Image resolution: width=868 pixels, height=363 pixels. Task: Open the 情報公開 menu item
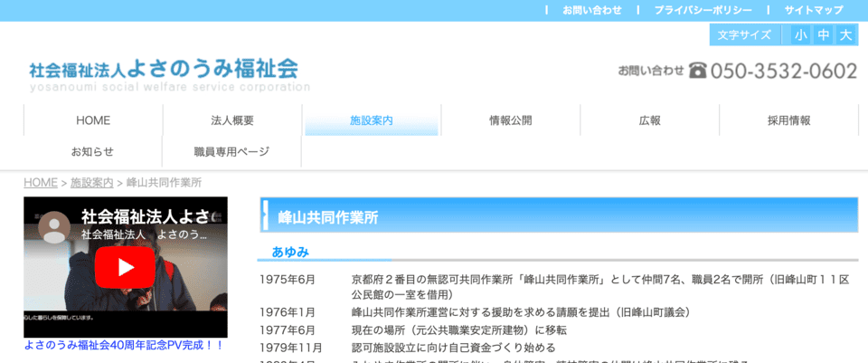pyautogui.click(x=510, y=120)
